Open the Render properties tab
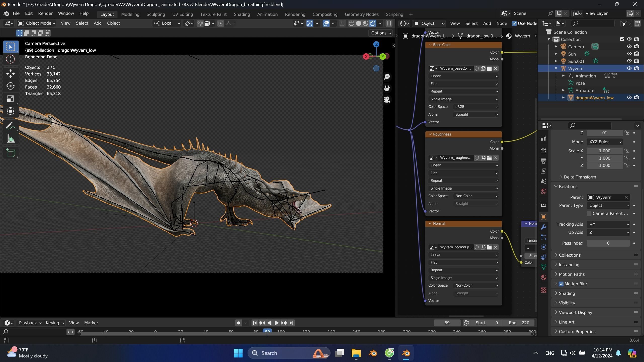Image resolution: width=644 pixels, height=362 pixels. coord(543,151)
